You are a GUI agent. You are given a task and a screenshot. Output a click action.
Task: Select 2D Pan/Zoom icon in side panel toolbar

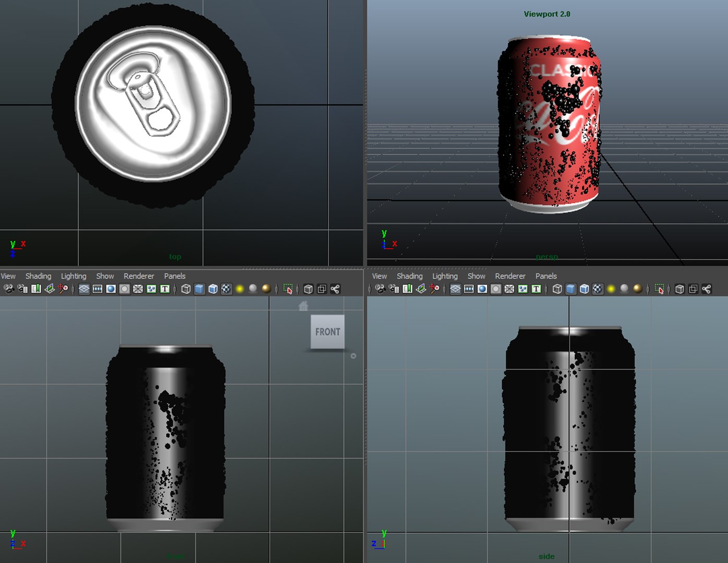(434, 289)
